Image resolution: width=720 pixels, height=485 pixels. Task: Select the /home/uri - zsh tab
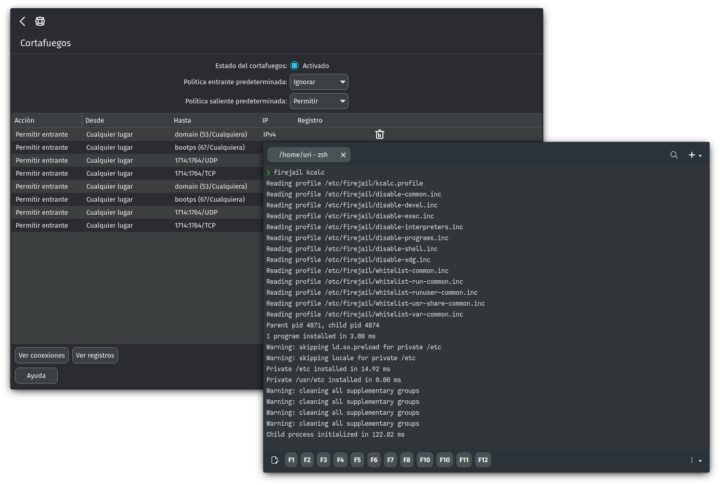pos(303,155)
